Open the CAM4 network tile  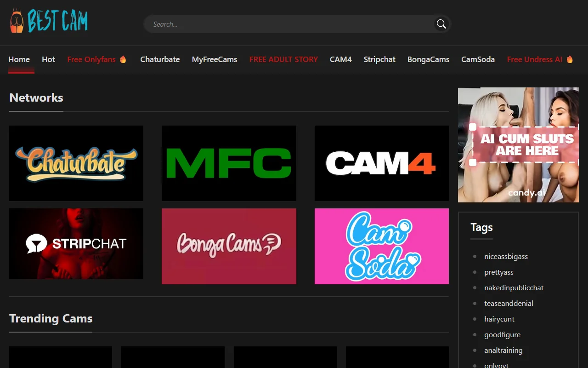(381, 163)
